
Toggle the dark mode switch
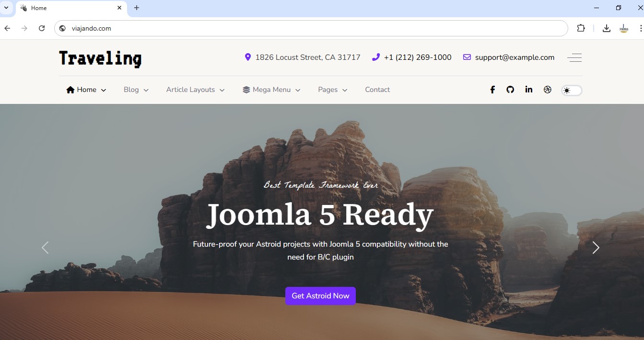pyautogui.click(x=572, y=90)
